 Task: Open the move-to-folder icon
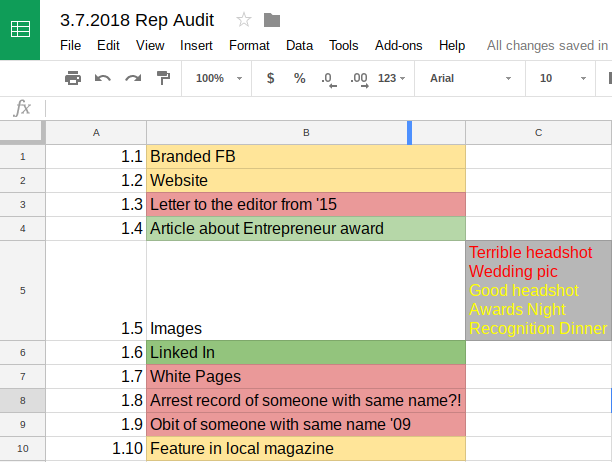pos(272,20)
